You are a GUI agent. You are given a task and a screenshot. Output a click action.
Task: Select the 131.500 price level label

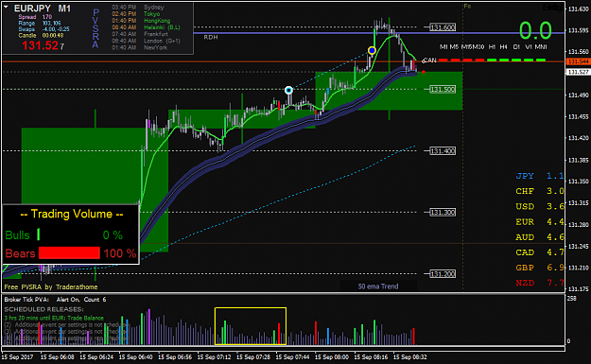point(443,89)
